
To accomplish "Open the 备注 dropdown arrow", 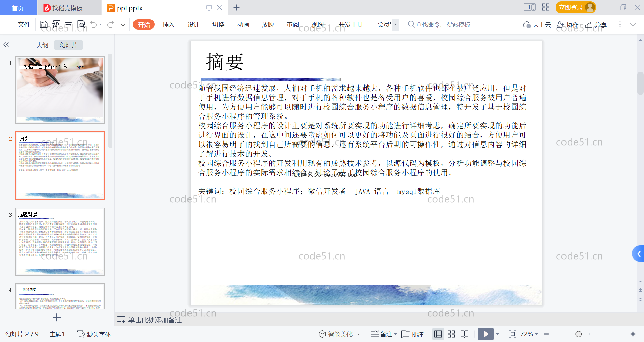I will [x=395, y=334].
